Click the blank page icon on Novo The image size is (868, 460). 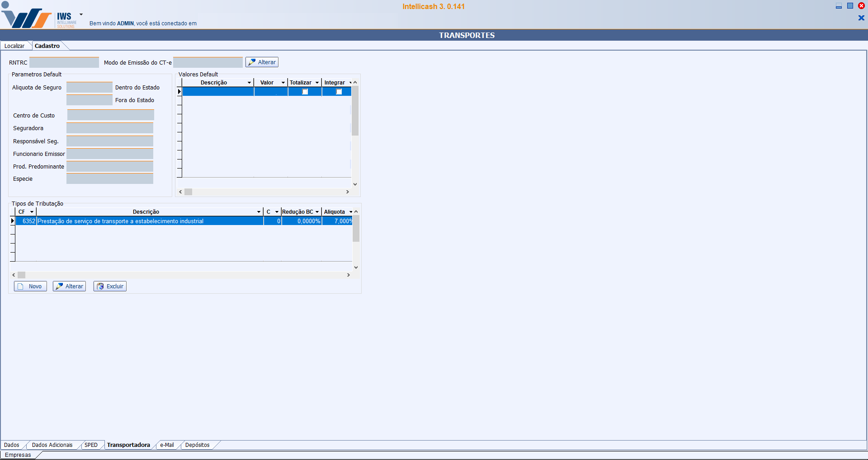[20, 286]
